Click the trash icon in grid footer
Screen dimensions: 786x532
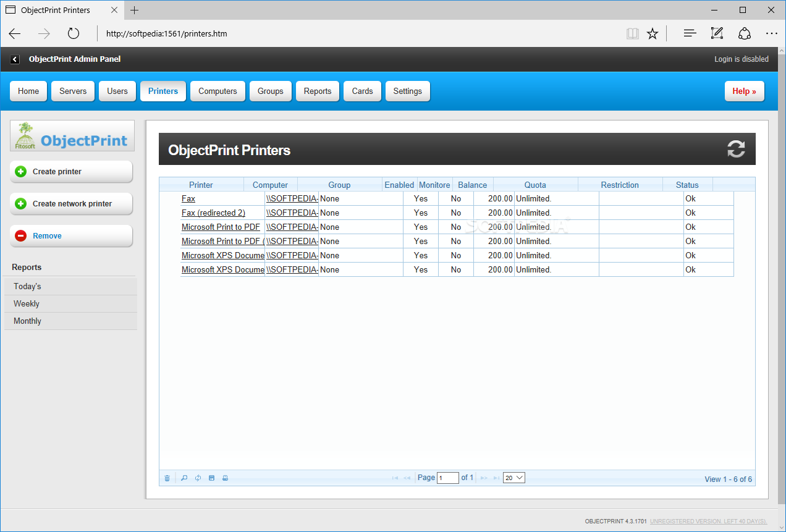pos(167,478)
